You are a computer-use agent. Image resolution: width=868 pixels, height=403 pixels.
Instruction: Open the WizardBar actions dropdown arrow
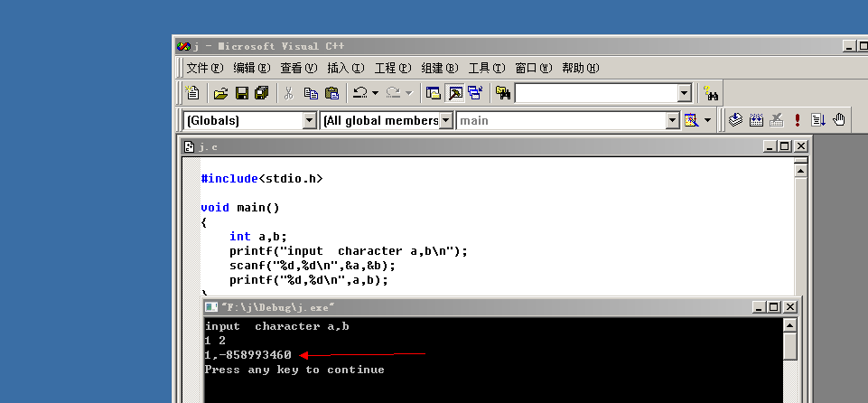(707, 121)
